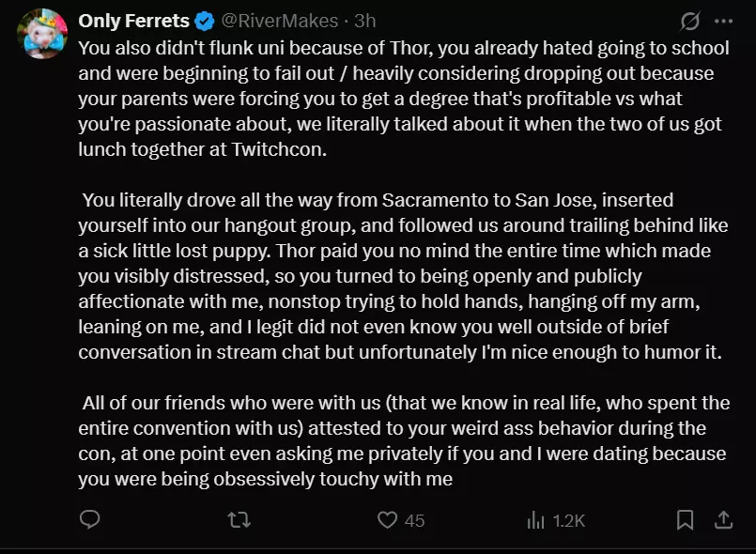Open the repost arrows menu
This screenshot has width=756, height=554.
239,520
